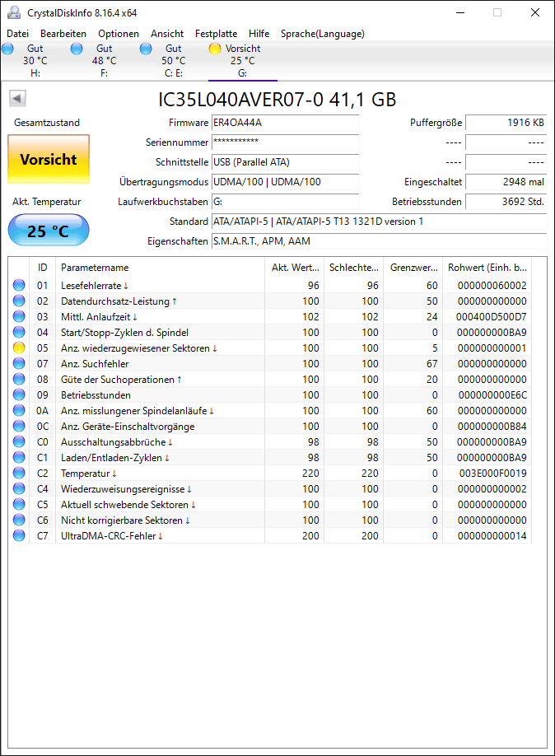Click status orb of UltraDMA-CRC-Fehler row

pyautogui.click(x=19, y=535)
